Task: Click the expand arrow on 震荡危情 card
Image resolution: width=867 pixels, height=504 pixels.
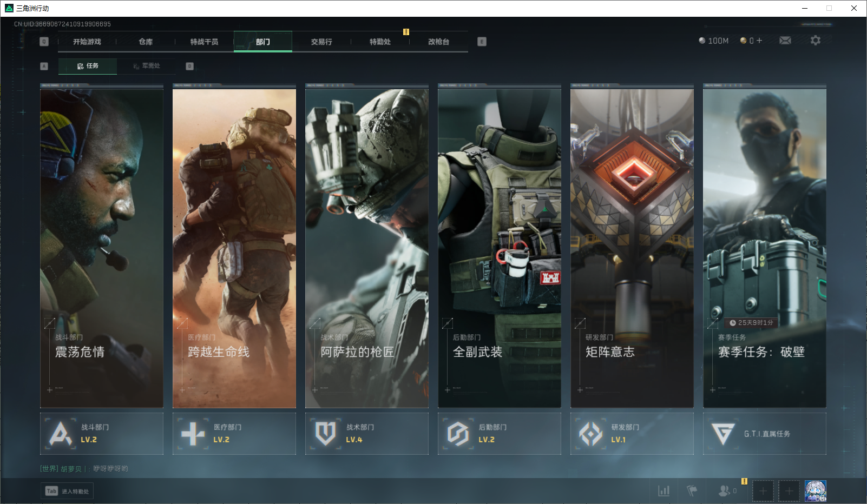Action: 50,323
